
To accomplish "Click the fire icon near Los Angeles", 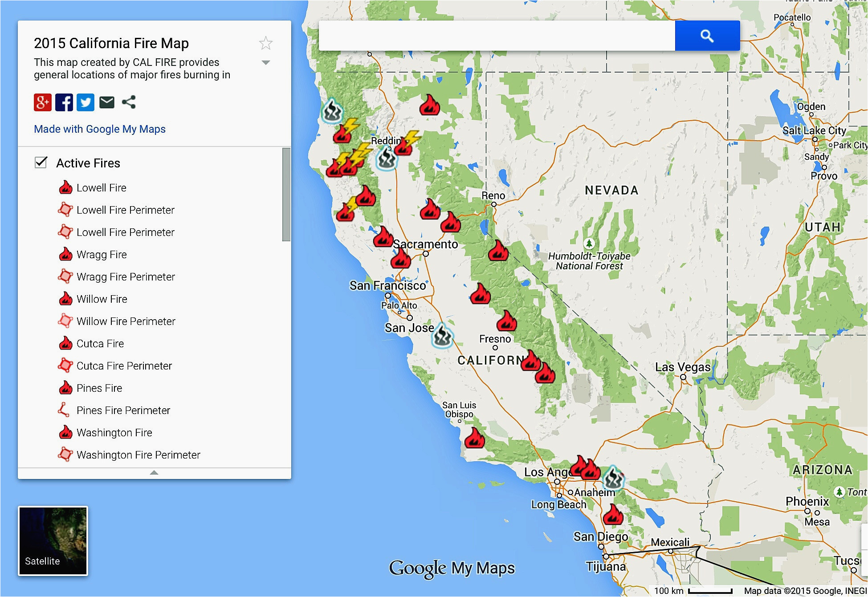I will pyautogui.click(x=580, y=468).
